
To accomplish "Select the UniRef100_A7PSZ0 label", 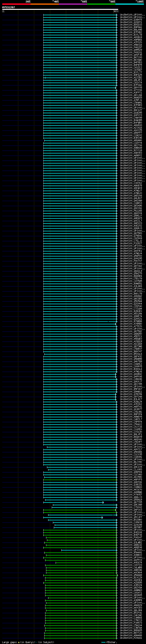I will pyautogui.click(x=131, y=42).
